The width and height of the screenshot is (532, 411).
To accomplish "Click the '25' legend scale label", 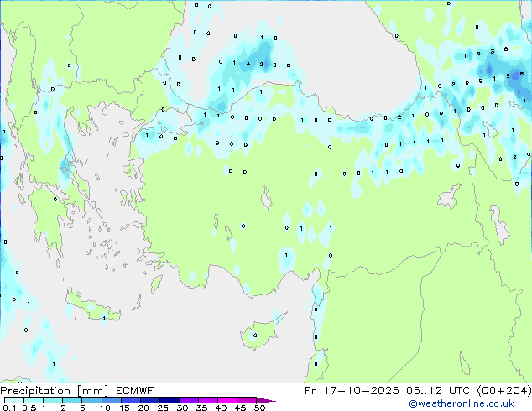I will pos(163,408).
